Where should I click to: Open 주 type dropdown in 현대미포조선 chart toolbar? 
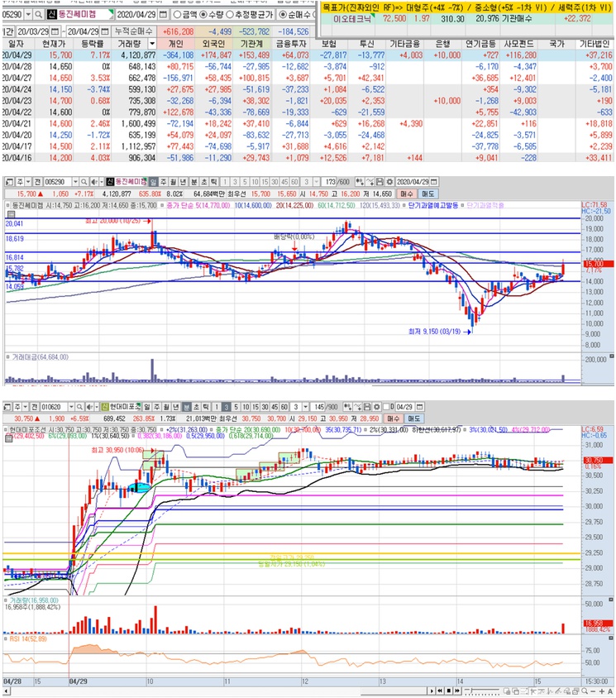pos(25,407)
